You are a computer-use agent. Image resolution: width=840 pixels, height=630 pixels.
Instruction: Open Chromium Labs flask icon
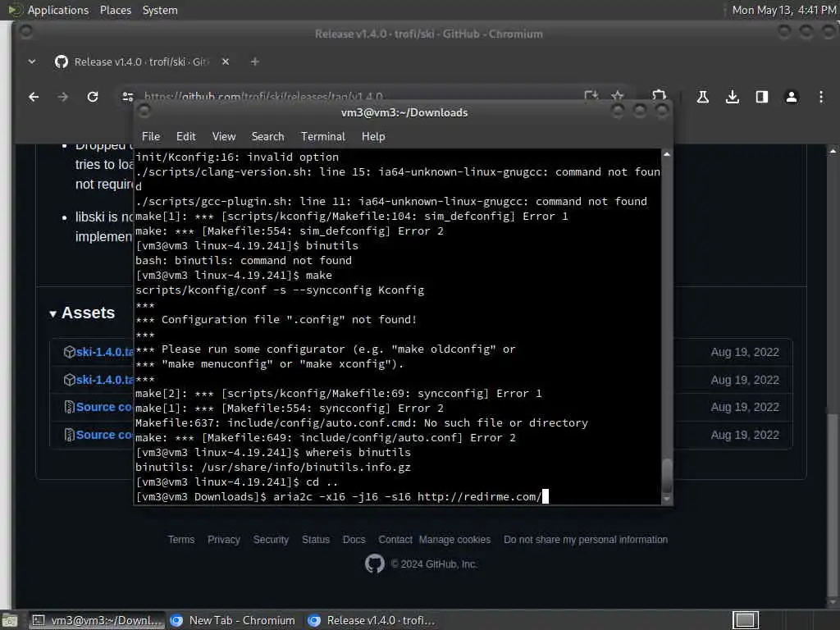(x=703, y=97)
